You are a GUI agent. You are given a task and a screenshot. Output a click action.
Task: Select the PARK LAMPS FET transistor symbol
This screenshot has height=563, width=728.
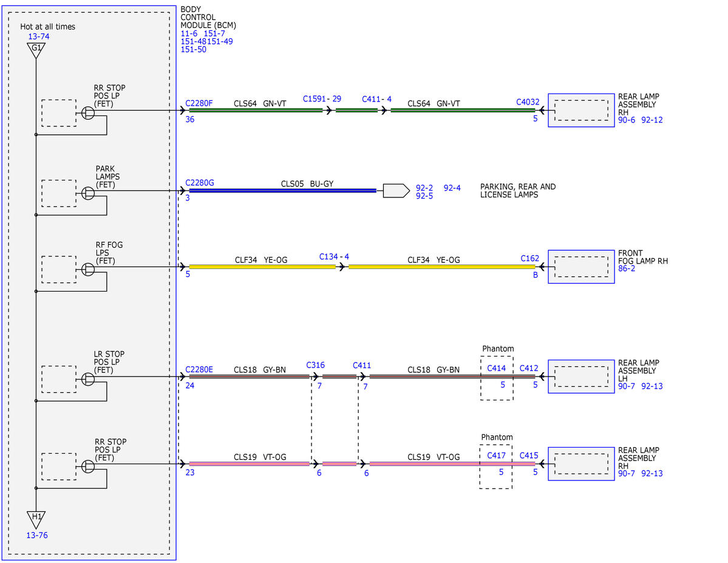pyautogui.click(x=88, y=193)
